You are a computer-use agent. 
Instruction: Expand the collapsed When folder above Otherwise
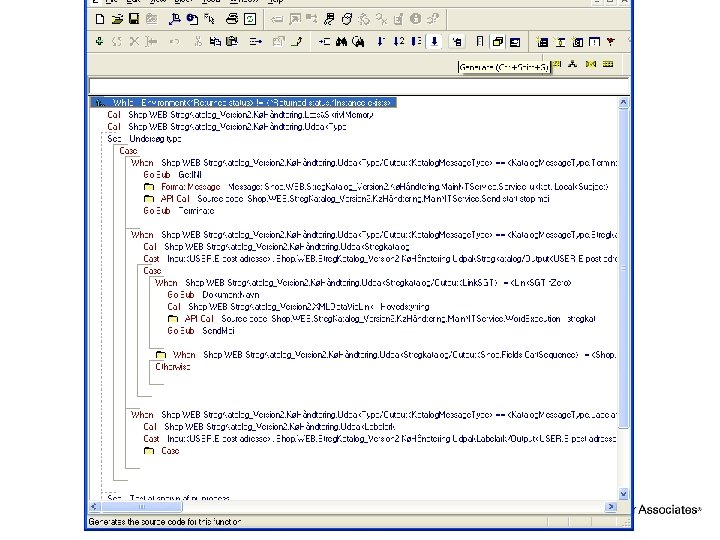[161, 355]
